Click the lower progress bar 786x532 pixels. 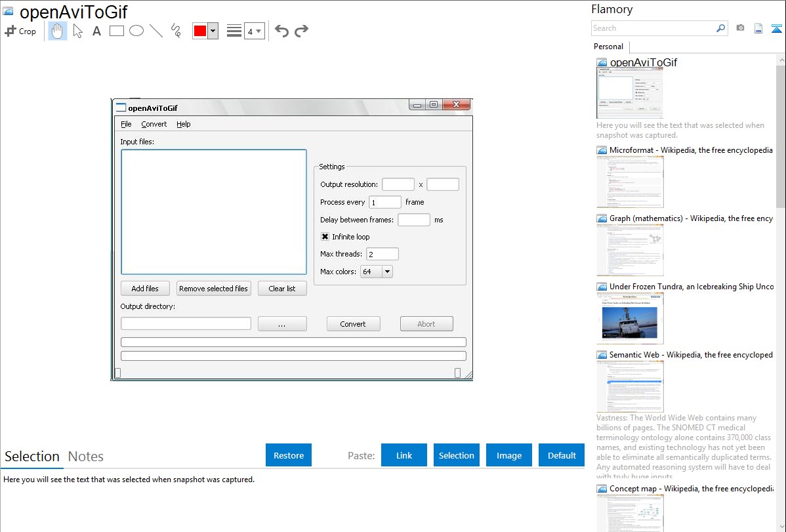coord(294,356)
